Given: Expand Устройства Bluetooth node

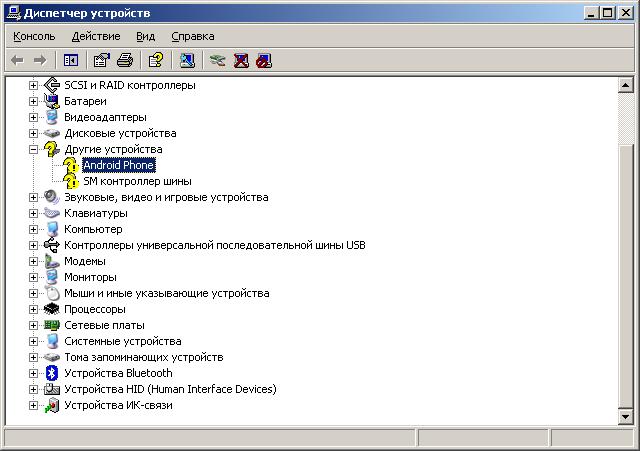Looking at the screenshot, I should tap(33, 373).
